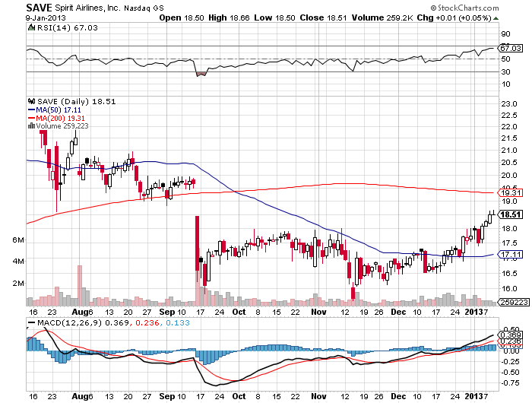This screenshot has height=403, width=532.
Task: Click the Sep marker on the MACD date axis
Action: pyautogui.click(x=166, y=396)
